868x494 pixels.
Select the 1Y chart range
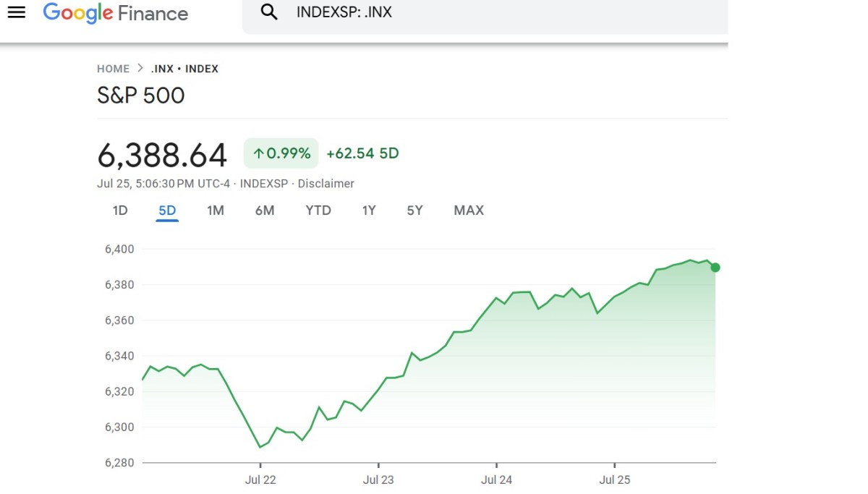368,210
